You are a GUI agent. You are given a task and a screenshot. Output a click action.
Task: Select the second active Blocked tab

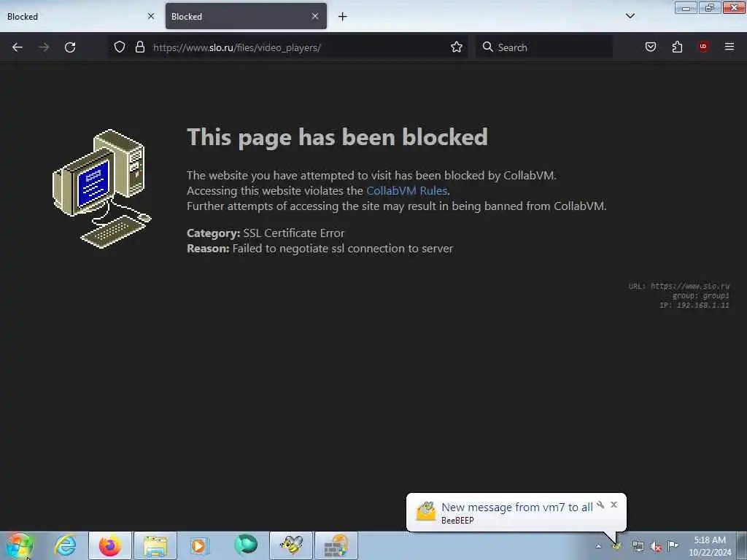[246, 16]
